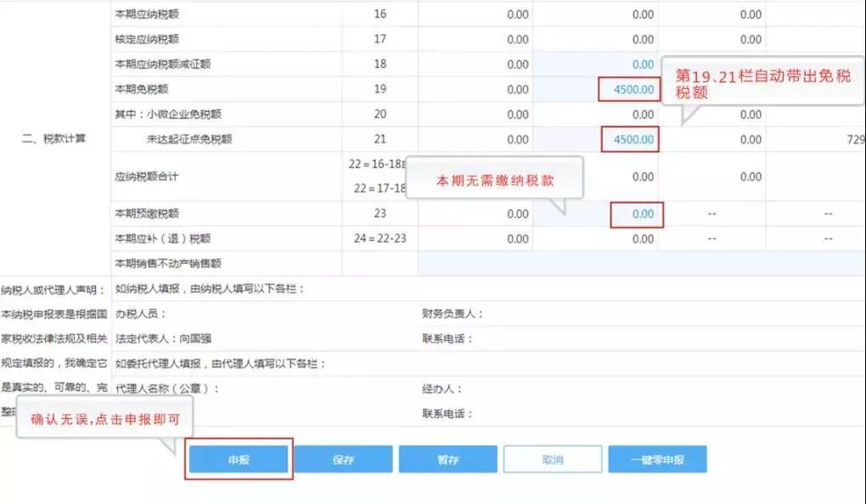Click the 保存 save button
This screenshot has height=504, width=866.
343,459
